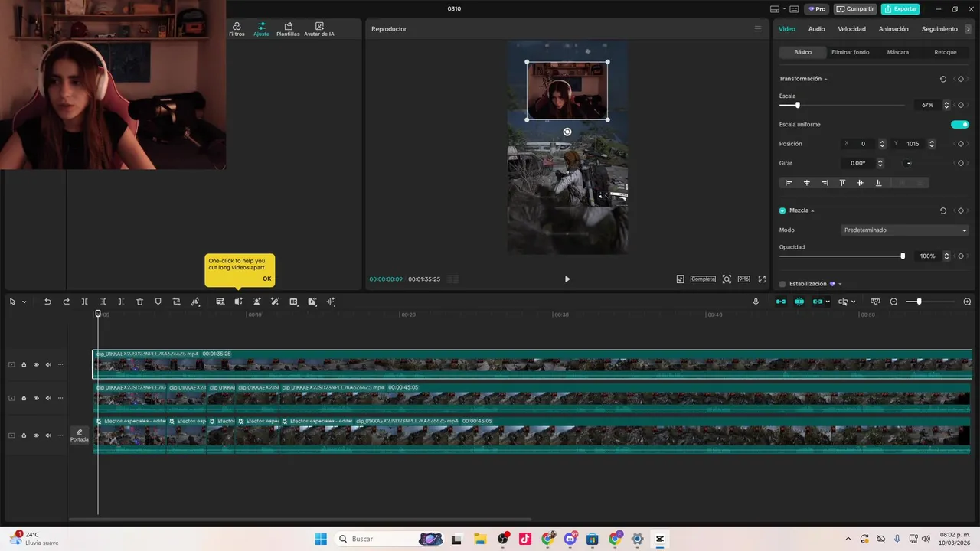Add a marker with the shield icon
This screenshot has width=980, height=551.
[x=158, y=302]
